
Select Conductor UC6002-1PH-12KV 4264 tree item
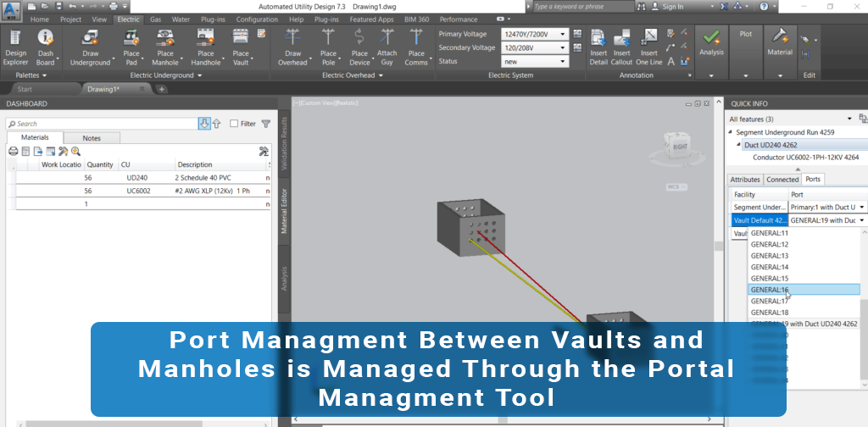coord(805,158)
